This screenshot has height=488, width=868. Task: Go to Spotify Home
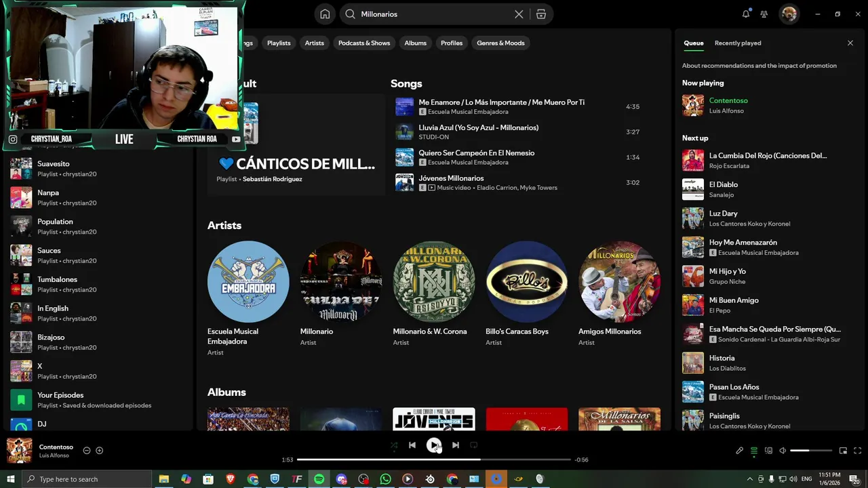325,14
